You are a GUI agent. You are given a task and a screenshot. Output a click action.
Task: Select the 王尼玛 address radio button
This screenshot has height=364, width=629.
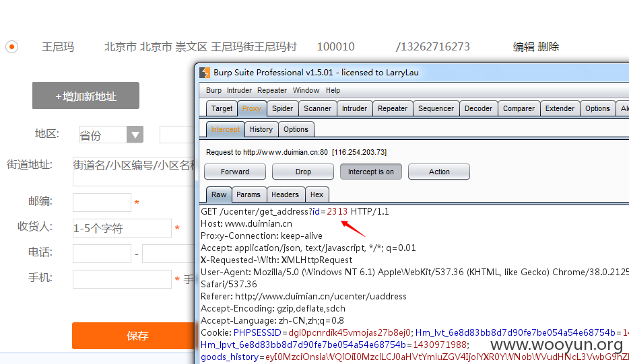[11, 47]
